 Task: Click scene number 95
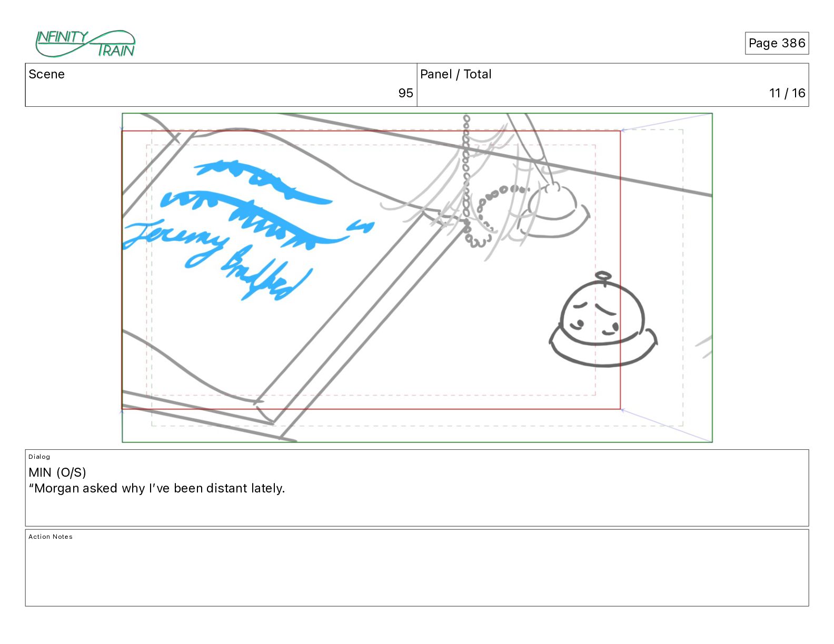405,93
